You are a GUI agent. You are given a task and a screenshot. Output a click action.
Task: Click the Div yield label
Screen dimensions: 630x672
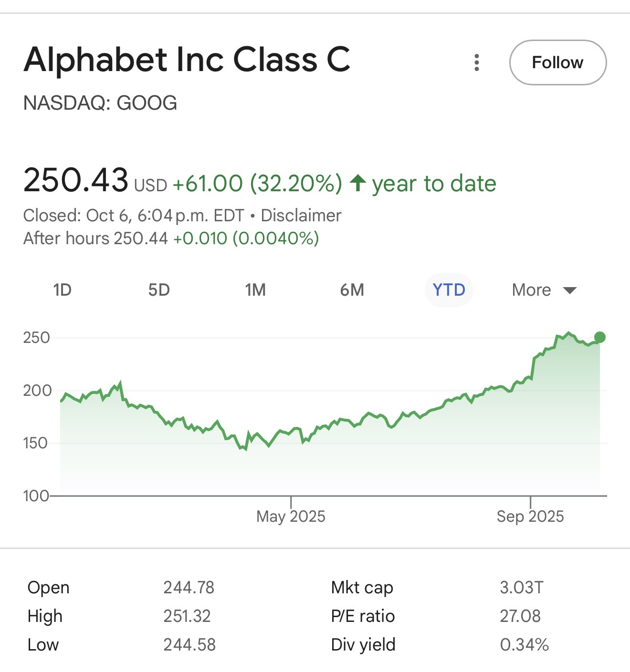pyautogui.click(x=363, y=645)
